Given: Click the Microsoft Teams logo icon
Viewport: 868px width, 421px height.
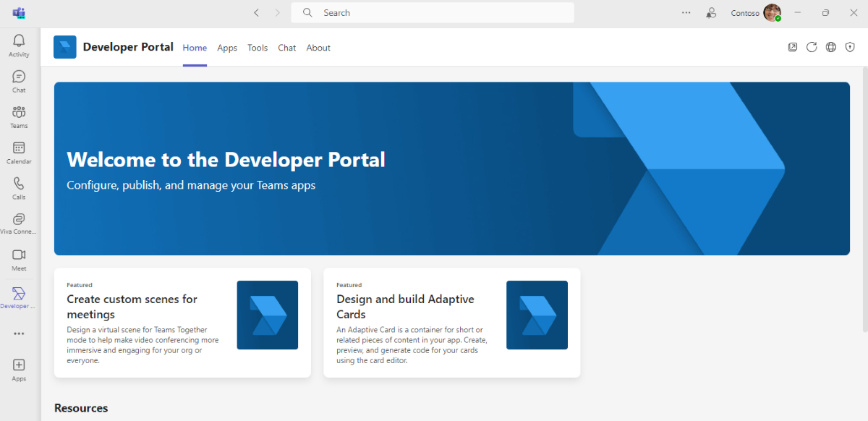Looking at the screenshot, I should (x=19, y=12).
